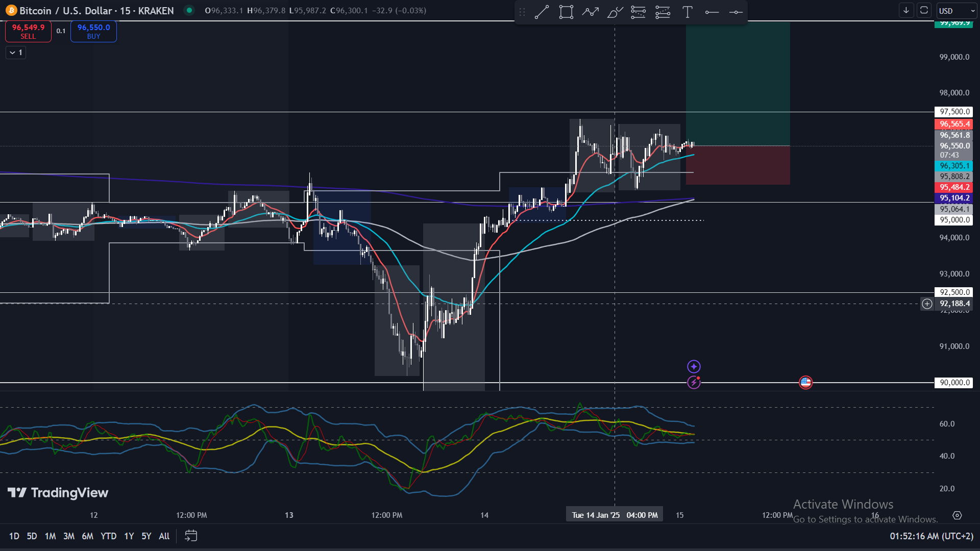Select the Trend Line drawing tool

[x=542, y=12]
